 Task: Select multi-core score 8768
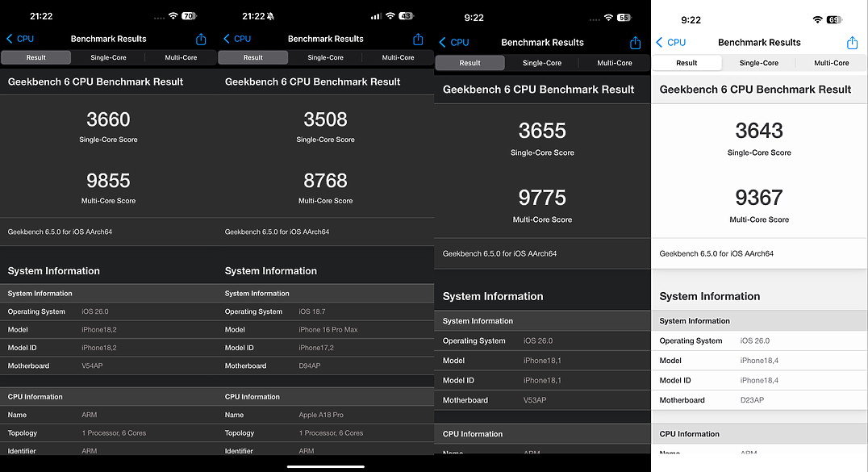(326, 181)
